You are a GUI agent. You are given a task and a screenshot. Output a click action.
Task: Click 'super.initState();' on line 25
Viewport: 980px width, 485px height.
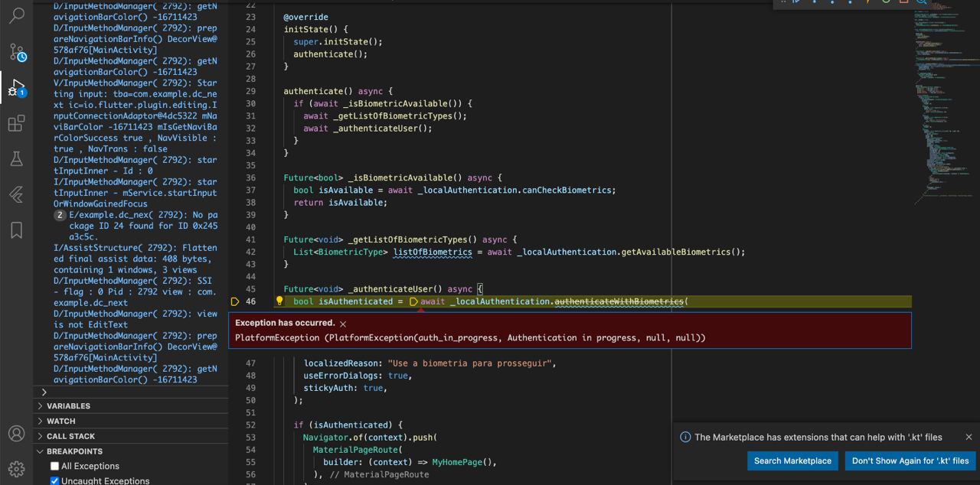click(x=338, y=42)
